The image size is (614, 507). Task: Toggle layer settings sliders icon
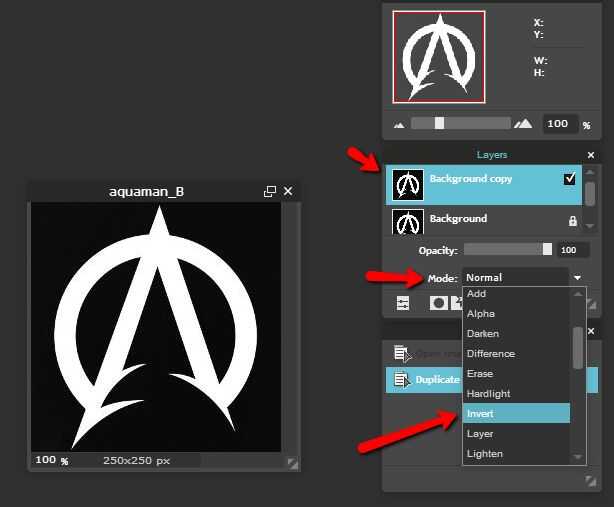click(x=403, y=303)
